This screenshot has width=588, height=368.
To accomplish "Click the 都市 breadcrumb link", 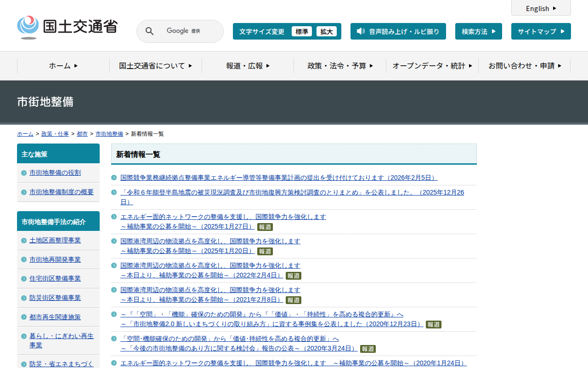I will coord(82,134).
